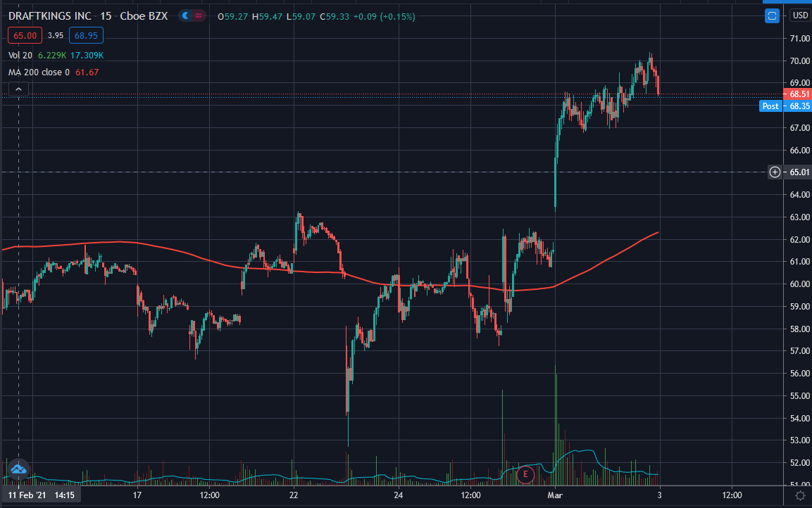Click the pink approximate-data indicator icon
Screen dimensions: 812x508
coord(199,16)
